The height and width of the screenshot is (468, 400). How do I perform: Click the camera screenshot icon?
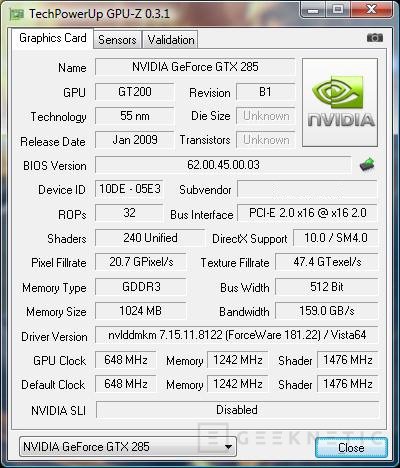click(375, 38)
